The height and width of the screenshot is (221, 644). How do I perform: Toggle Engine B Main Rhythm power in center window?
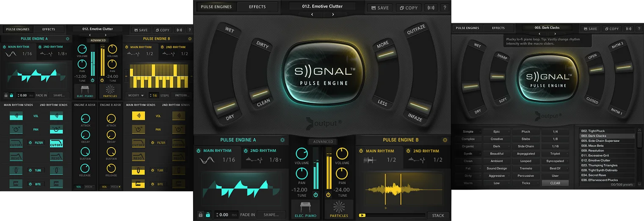click(361, 151)
